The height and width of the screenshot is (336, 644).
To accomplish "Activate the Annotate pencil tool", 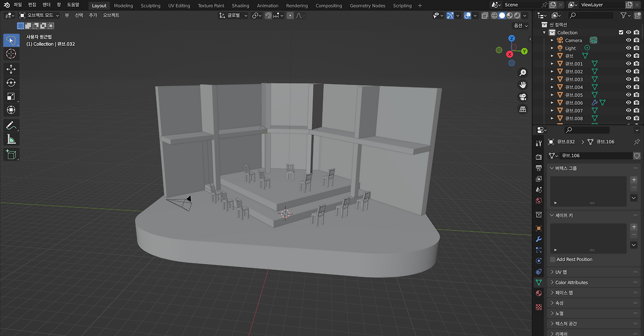I will (x=11, y=125).
